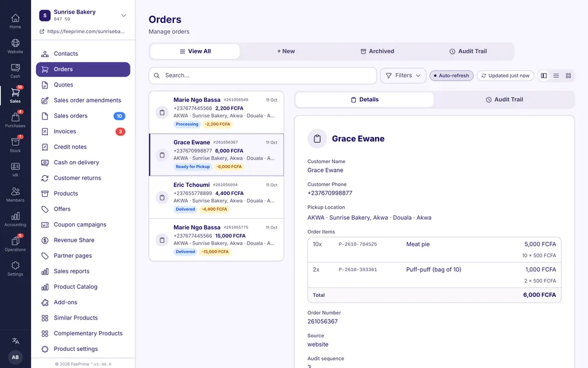The width and height of the screenshot is (588, 368).
Task: Click the Ready for Pickup status badge
Action: coord(193,167)
